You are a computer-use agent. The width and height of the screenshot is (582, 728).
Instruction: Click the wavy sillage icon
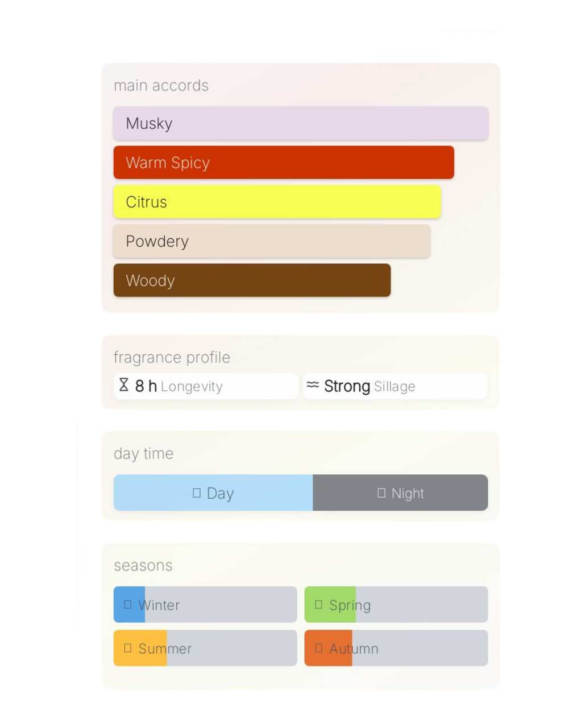[x=313, y=385]
